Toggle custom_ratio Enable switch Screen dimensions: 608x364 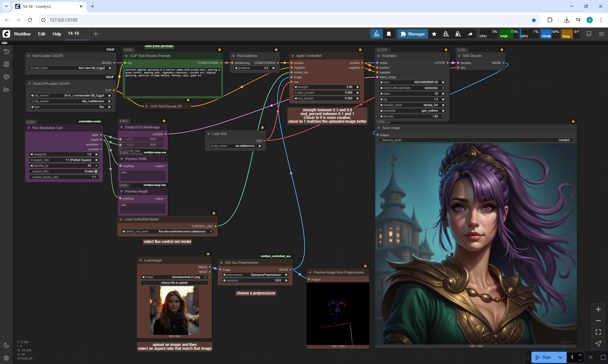96,171
